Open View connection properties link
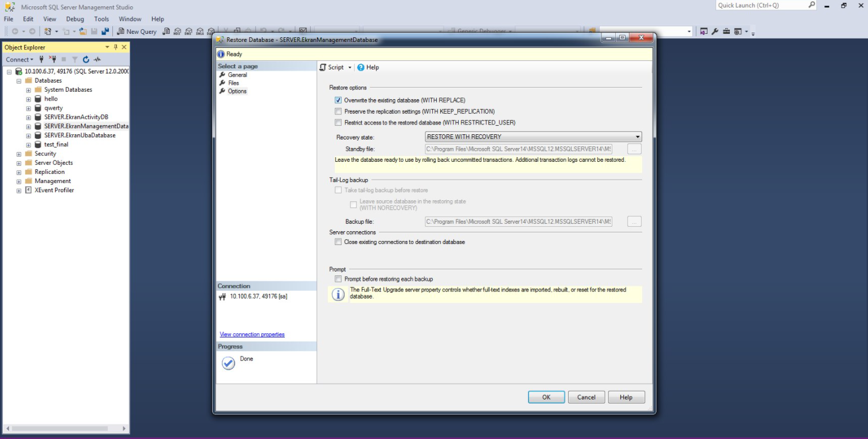 [x=252, y=335]
